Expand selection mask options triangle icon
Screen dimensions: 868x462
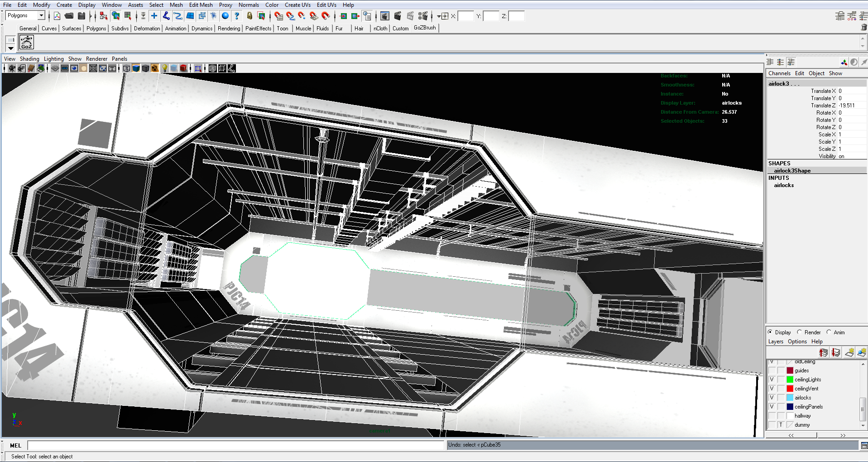point(143,16)
